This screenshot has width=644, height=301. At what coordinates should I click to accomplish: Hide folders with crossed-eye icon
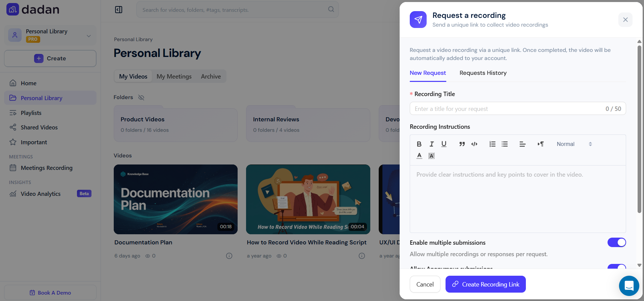pos(141,97)
